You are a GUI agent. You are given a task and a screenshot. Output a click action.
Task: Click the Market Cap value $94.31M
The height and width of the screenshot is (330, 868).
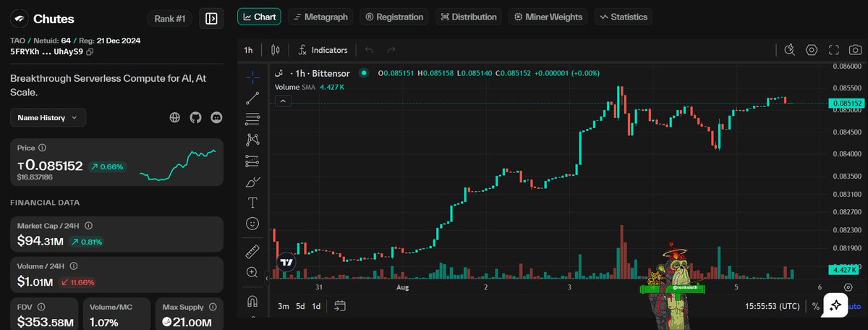[40, 241]
